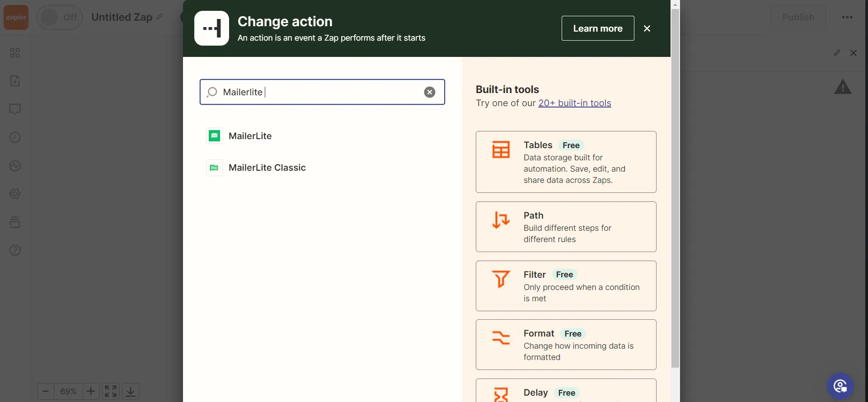Viewport: 868px width, 402px height.
Task: Click the warning triangle icon
Action: click(843, 87)
